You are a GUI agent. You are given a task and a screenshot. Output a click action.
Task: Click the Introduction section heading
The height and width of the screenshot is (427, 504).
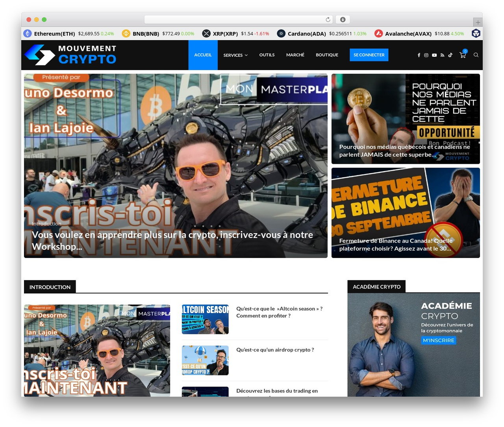50,287
